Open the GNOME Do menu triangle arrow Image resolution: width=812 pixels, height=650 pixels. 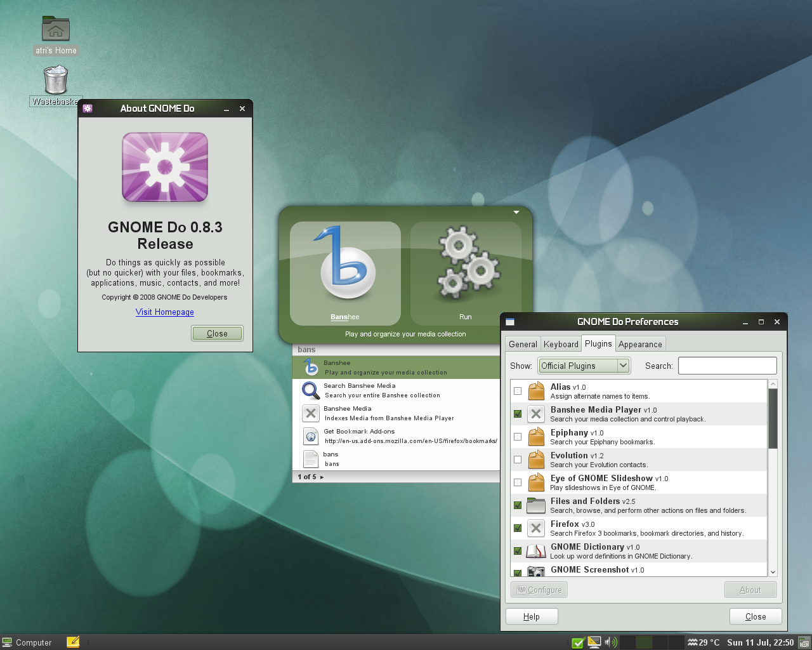click(x=516, y=212)
